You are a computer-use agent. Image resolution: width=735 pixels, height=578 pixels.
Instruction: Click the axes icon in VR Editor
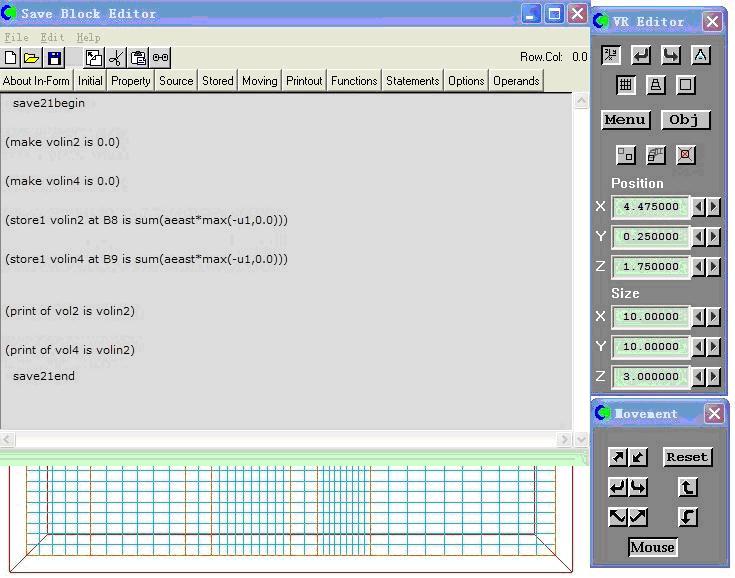(611, 56)
